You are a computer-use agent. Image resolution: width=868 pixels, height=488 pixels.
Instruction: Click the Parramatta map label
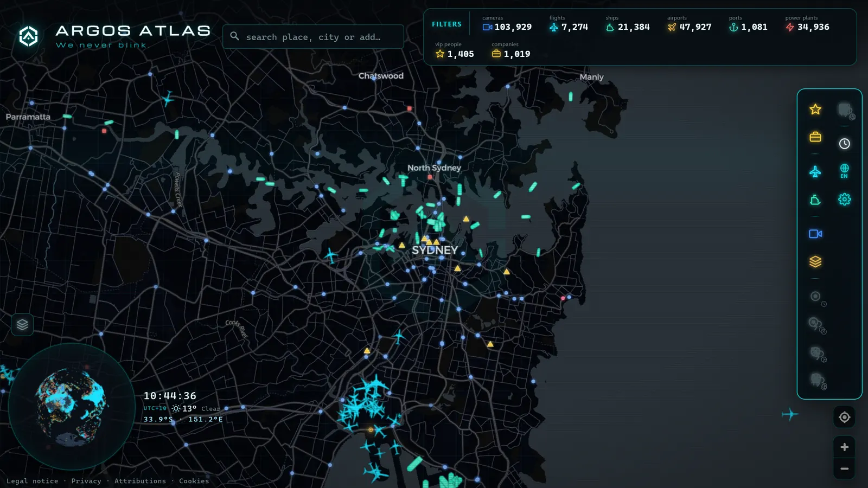(28, 117)
